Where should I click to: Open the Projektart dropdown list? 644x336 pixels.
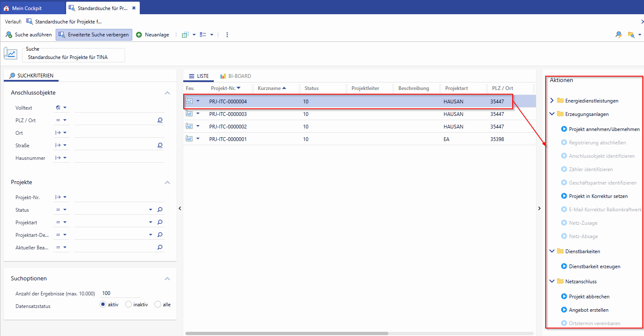pyautogui.click(x=151, y=222)
